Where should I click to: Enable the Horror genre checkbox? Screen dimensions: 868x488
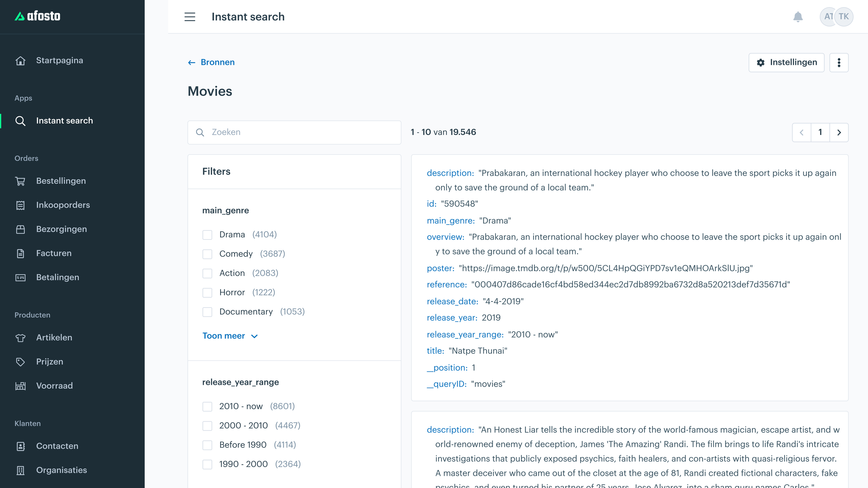click(207, 293)
